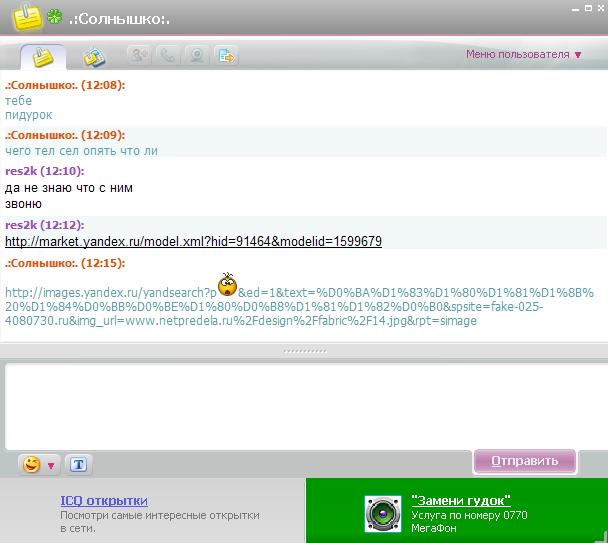Click the sender header "res2k (12:12):"
Image resolution: width=608 pixels, height=543 pixels.
pos(45,225)
